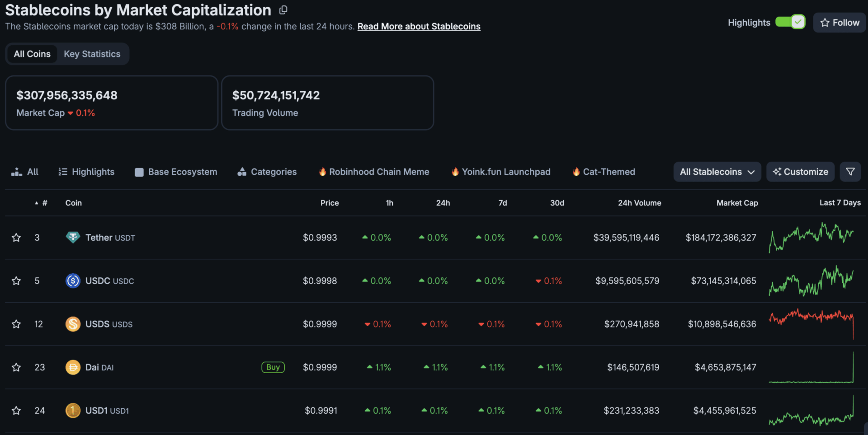Open the Dai DAI coin page
The image size is (868, 435).
[x=99, y=368]
